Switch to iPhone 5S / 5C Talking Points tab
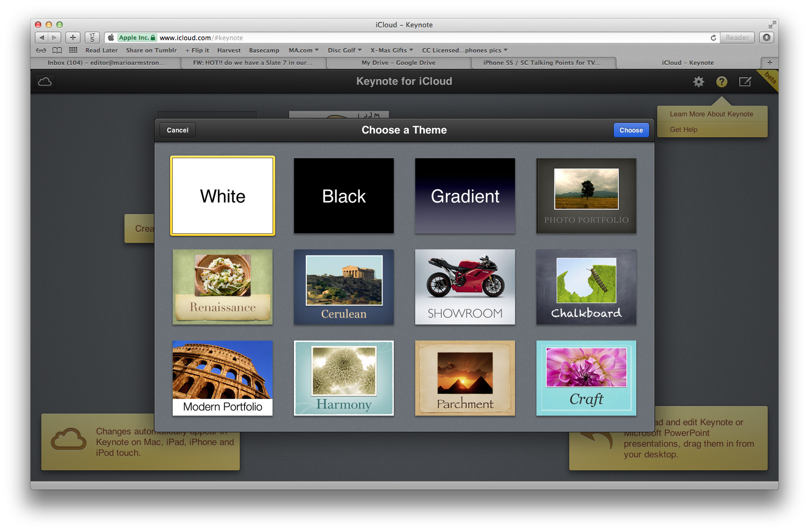Viewport: 809px width, 532px height. (x=542, y=63)
